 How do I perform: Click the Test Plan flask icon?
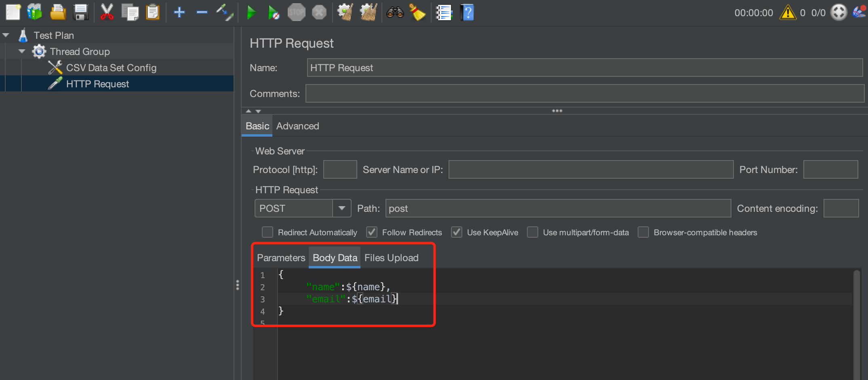[23, 35]
